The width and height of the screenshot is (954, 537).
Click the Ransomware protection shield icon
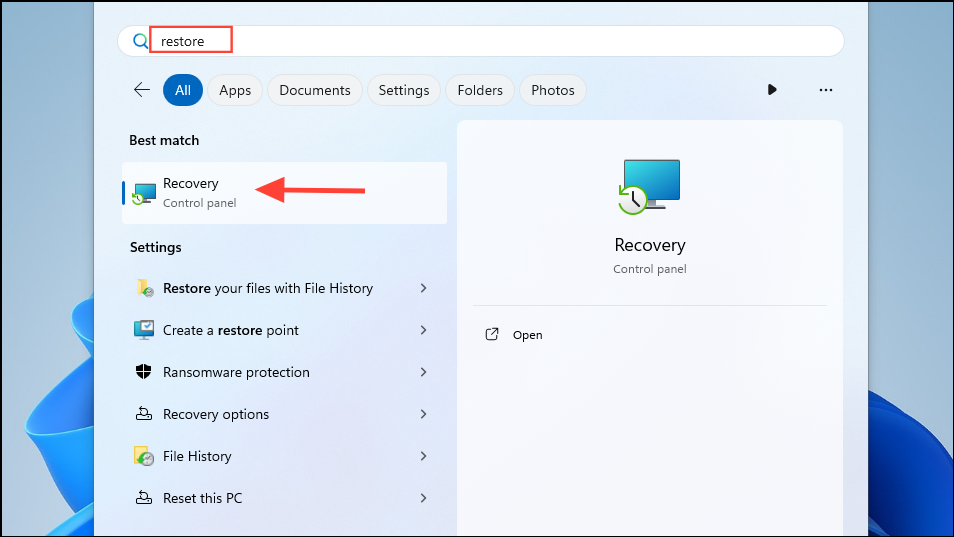tap(144, 372)
